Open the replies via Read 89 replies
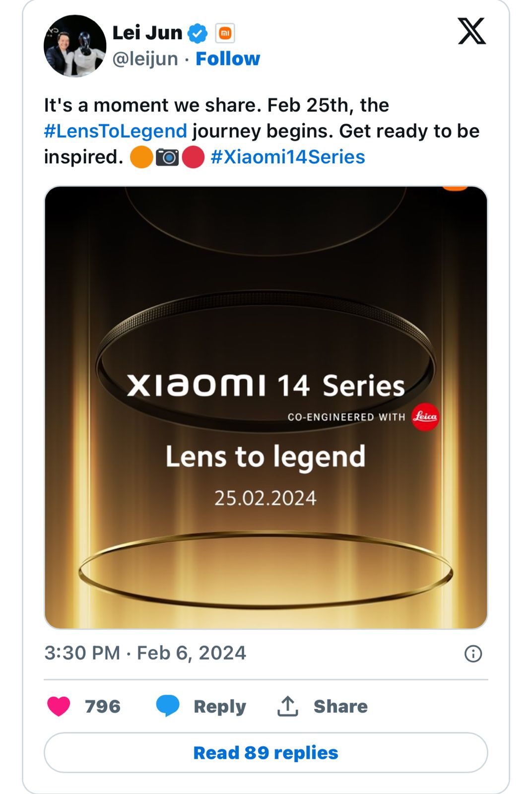Viewport: 532px width, 794px height. coord(266,752)
